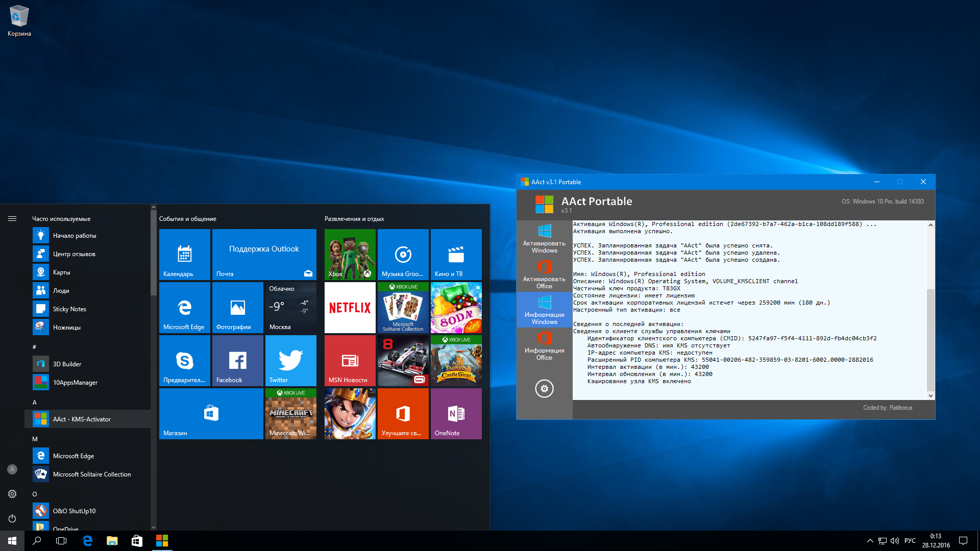This screenshot has height=551, width=980.
Task: Launch Minecraft tile
Action: click(290, 414)
